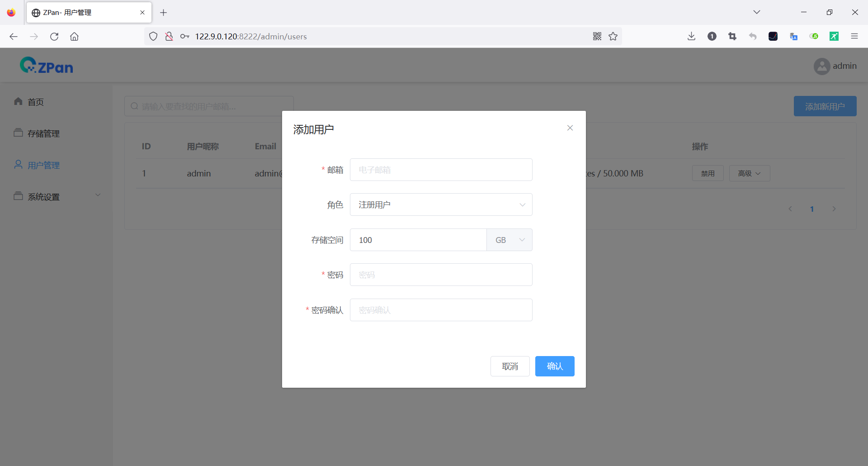868x466 pixels.
Task: Click the 禁用 button for admin
Action: click(708, 173)
